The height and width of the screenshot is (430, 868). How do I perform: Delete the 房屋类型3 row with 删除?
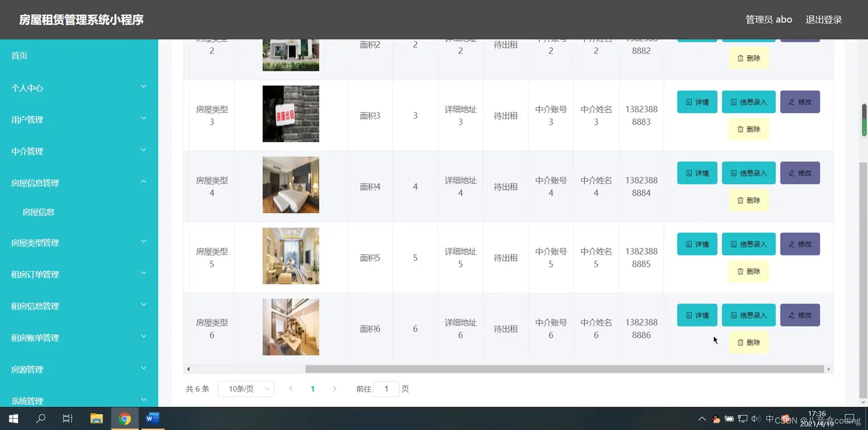(x=748, y=129)
